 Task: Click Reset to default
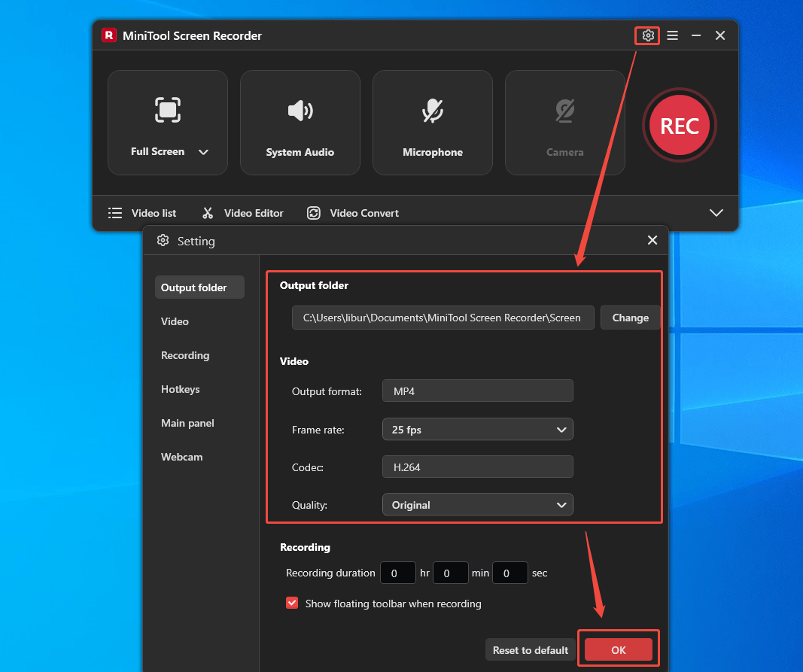(x=530, y=649)
